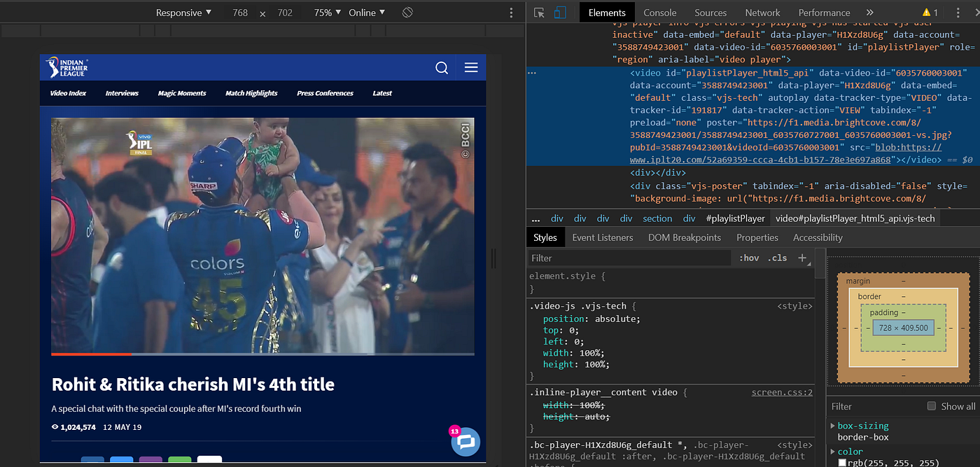Viewport: 980px width, 467px height.
Task: Expand the box-sizing computed property
Action: [x=832, y=426]
